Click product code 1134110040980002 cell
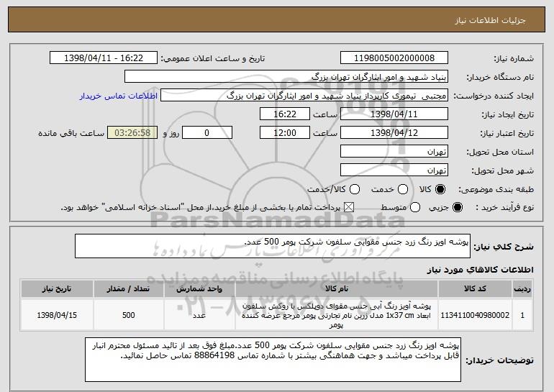The image size is (554, 392). click(475, 315)
